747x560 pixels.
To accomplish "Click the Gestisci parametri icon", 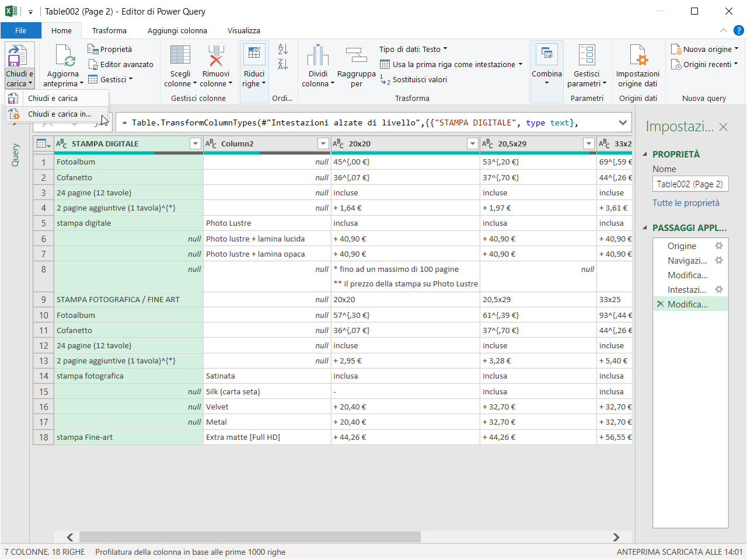I will click(x=587, y=55).
